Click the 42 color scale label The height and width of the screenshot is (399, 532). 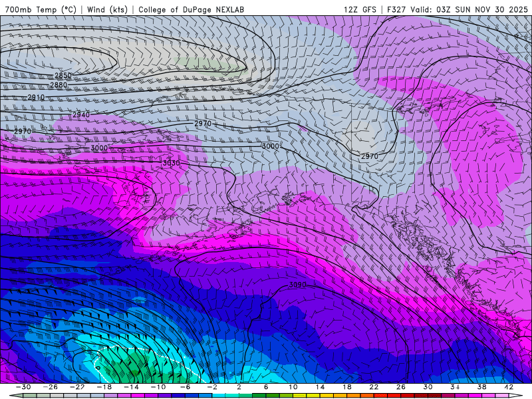pyautogui.click(x=509, y=387)
